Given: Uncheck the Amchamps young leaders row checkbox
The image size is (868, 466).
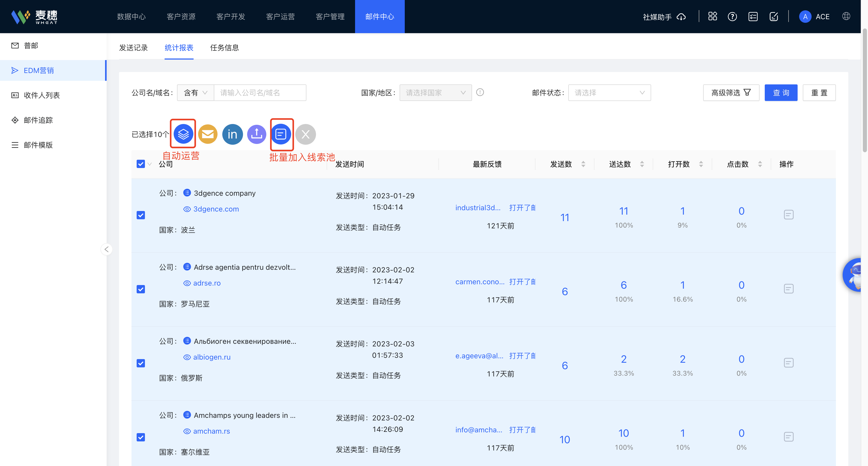Looking at the screenshot, I should pos(141,437).
